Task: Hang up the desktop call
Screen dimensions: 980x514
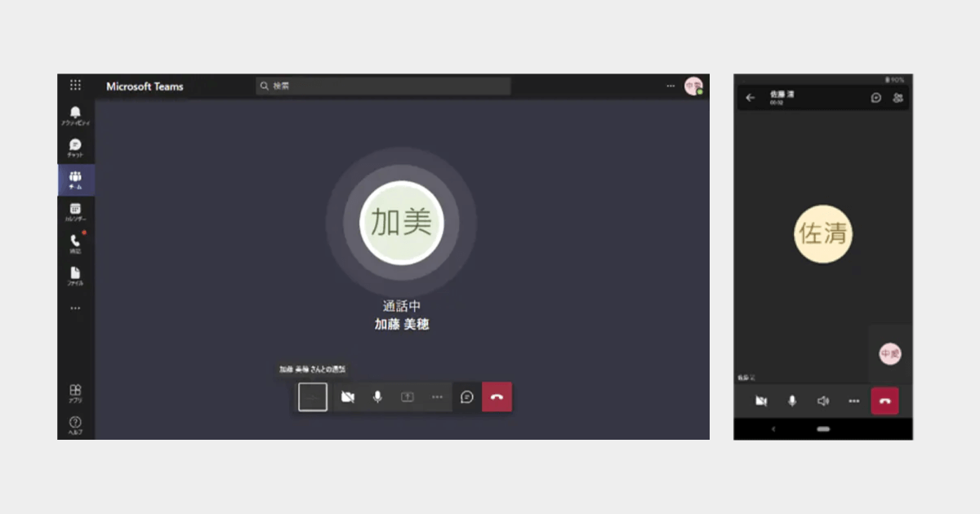Action: 497,397
